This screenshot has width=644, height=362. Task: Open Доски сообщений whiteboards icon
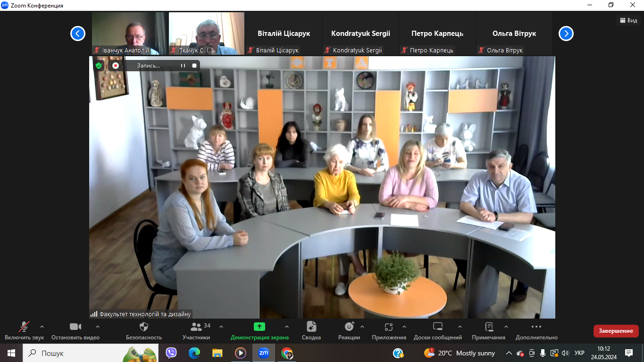[x=437, y=327]
